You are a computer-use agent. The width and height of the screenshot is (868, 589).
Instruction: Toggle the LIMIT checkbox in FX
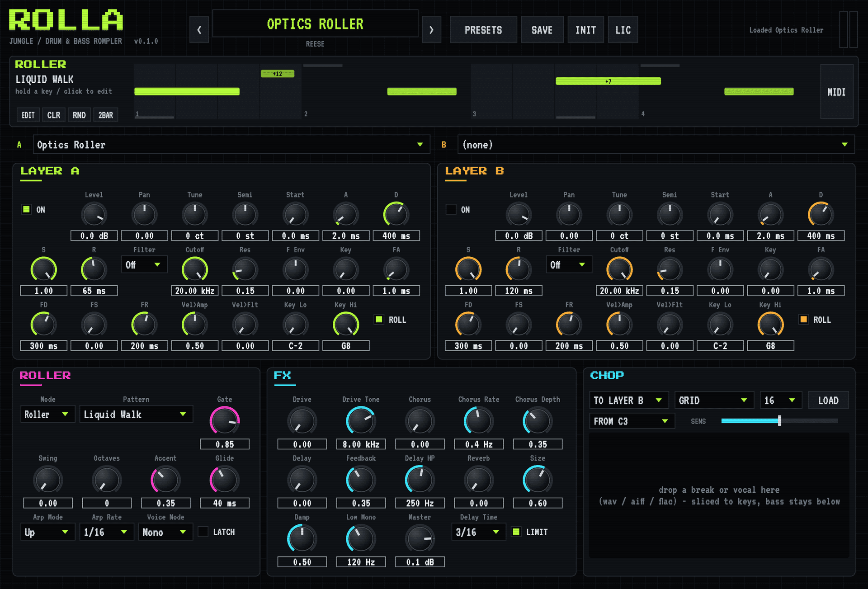tap(516, 532)
